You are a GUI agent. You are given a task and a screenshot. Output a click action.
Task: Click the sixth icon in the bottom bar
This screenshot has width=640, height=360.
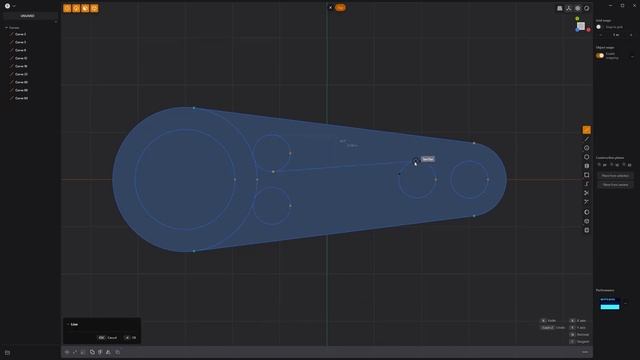(108, 352)
